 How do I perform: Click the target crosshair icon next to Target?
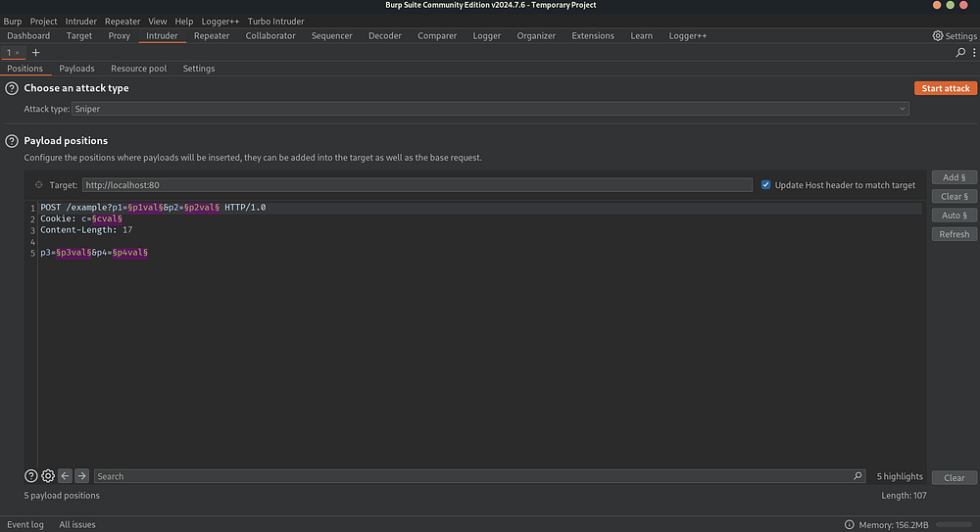(x=39, y=185)
